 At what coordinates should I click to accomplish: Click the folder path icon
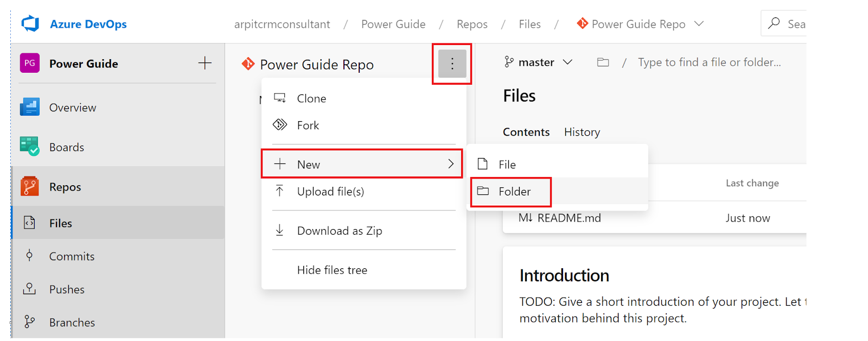[x=603, y=62]
